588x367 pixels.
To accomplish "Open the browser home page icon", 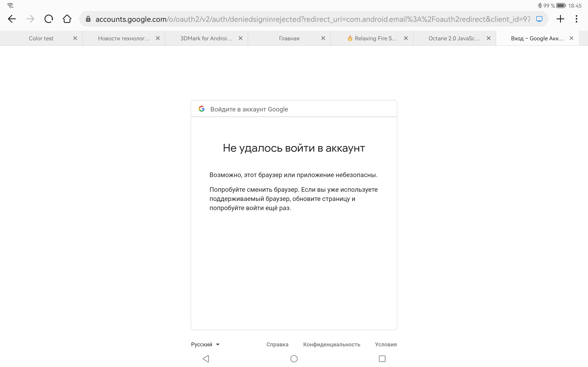I will point(67,19).
